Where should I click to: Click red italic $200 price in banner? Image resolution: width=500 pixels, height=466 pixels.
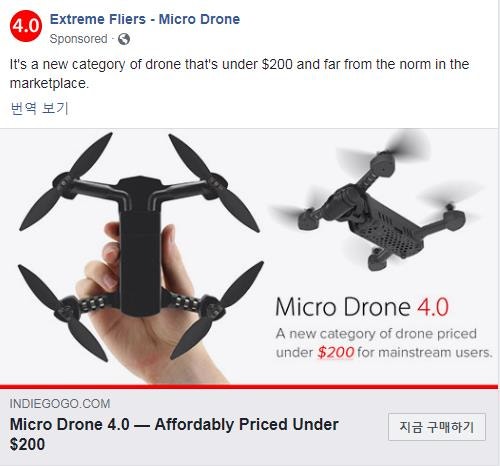tap(335, 352)
